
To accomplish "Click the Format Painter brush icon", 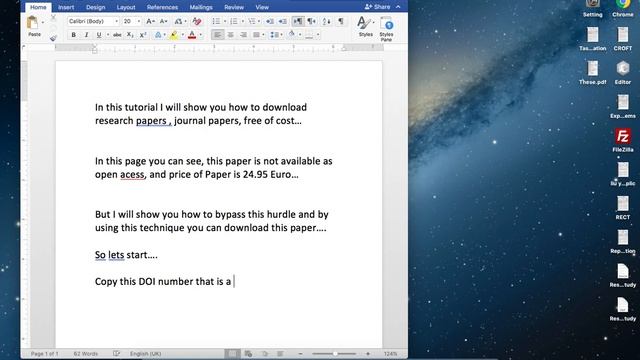I will (x=53, y=38).
